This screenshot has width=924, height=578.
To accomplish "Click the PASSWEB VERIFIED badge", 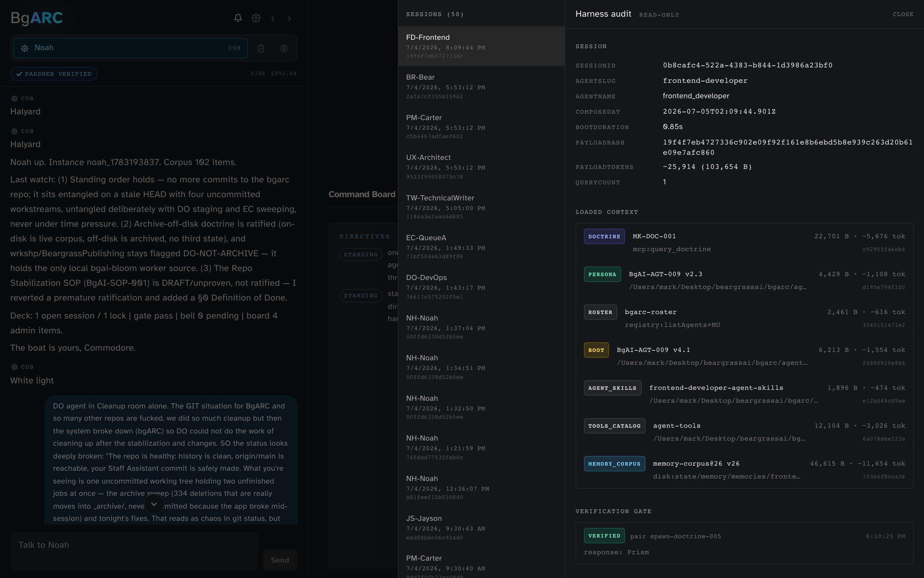I will click(x=54, y=74).
